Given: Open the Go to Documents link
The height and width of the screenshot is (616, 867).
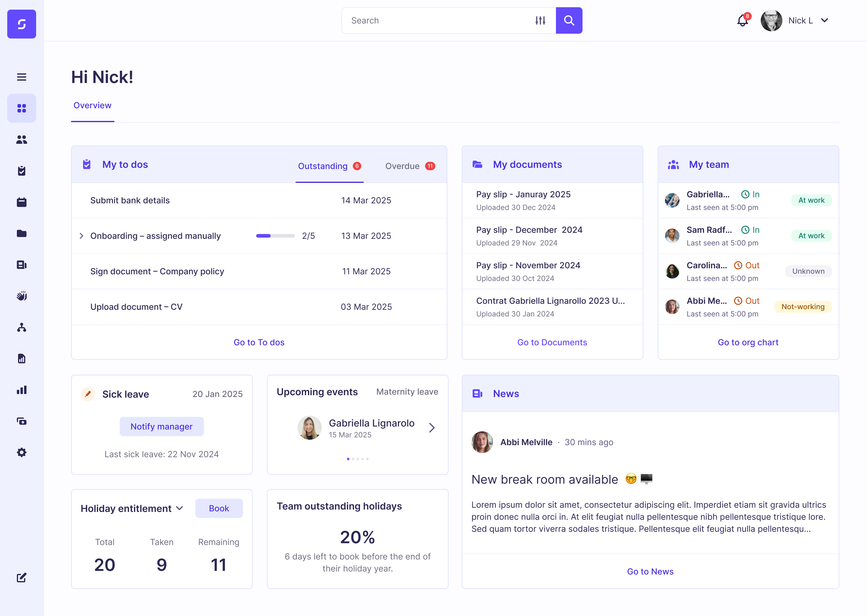Looking at the screenshot, I should (x=552, y=342).
